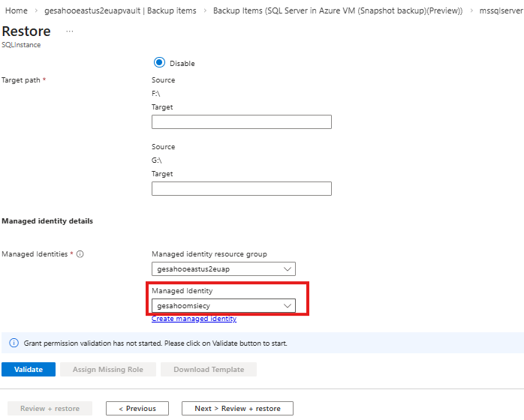Click the Target path label
This screenshot has height=420, width=524.
click(x=21, y=80)
